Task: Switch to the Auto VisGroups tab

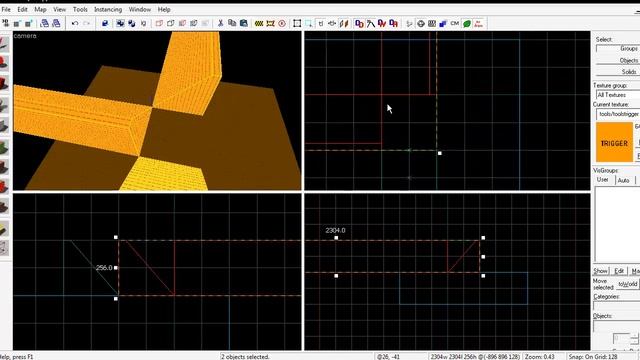Action: click(623, 180)
